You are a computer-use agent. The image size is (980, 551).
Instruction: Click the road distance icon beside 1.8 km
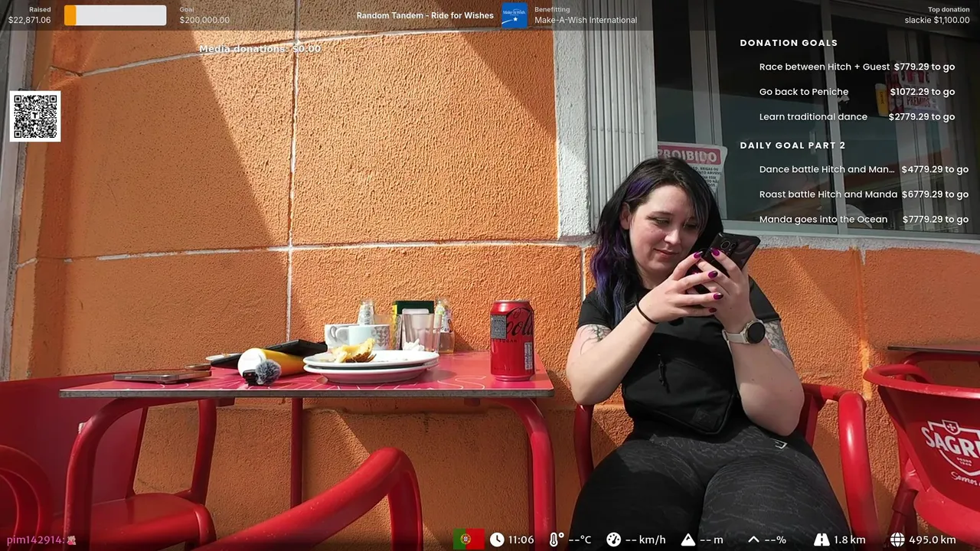tap(822, 540)
